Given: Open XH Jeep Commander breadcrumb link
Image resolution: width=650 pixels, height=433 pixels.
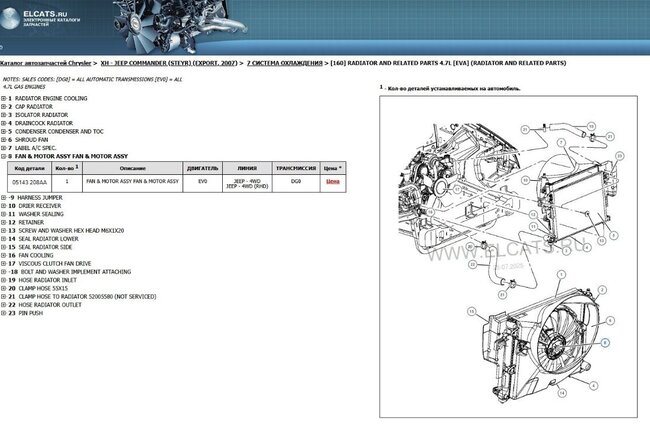Looking at the screenshot, I should point(169,63).
